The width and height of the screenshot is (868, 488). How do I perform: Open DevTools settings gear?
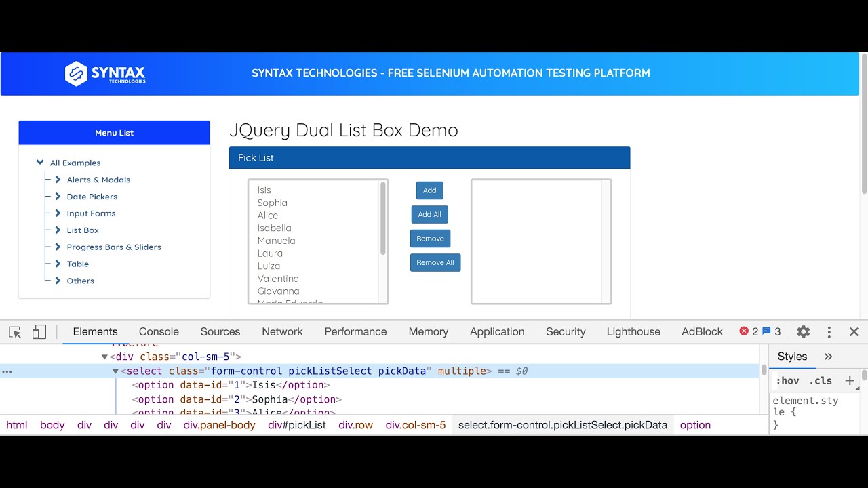click(804, 332)
